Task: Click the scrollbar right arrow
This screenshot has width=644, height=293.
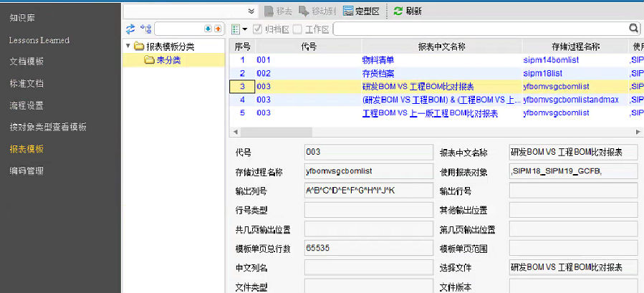Action: 638,132
